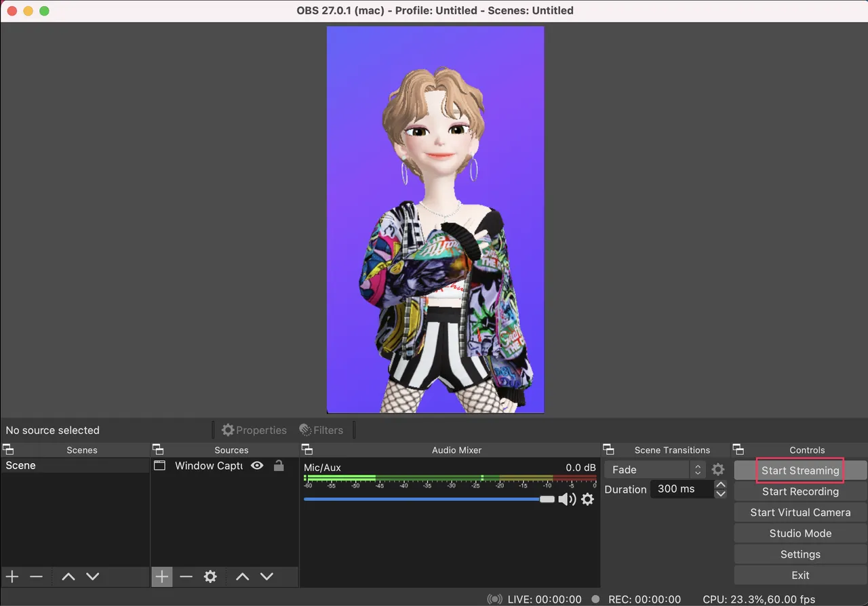Add a new source with the plus icon
The height and width of the screenshot is (606, 868).
(161, 576)
